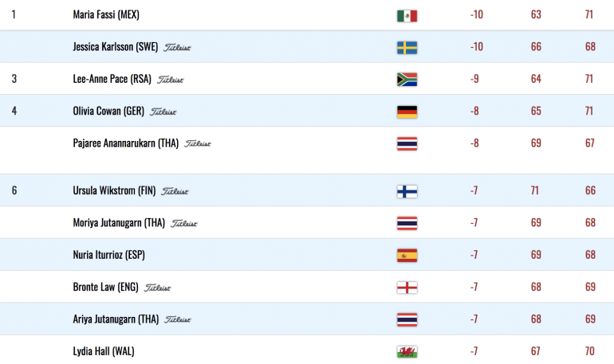This screenshot has width=614, height=364.
Task: Open Maria Fassi's player profile
Action: [106, 15]
